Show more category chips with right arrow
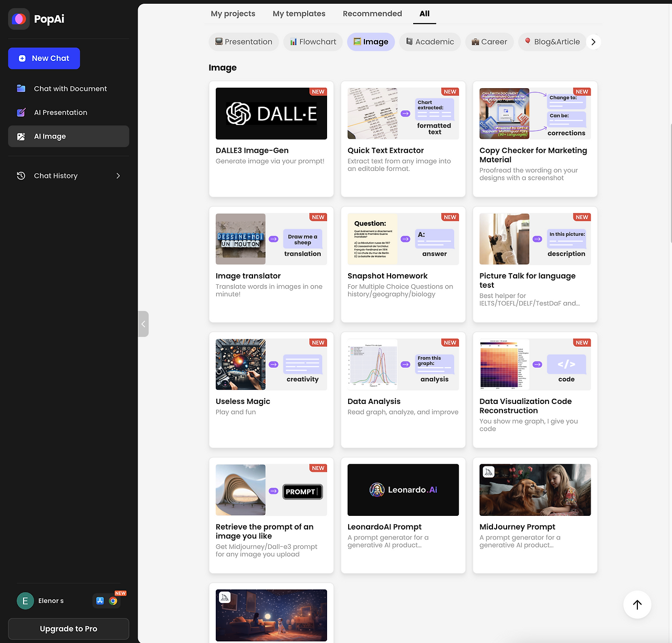 point(593,42)
